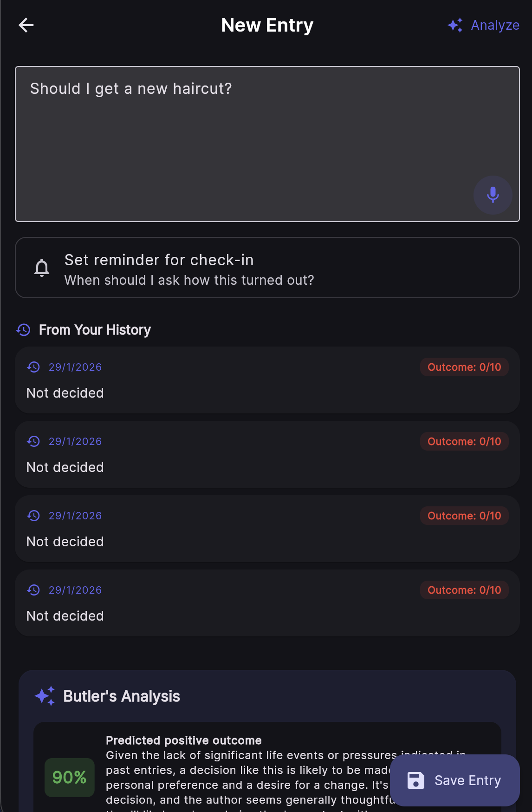
Task: Click the Predicted positive outcome heading
Action: pyautogui.click(x=184, y=740)
